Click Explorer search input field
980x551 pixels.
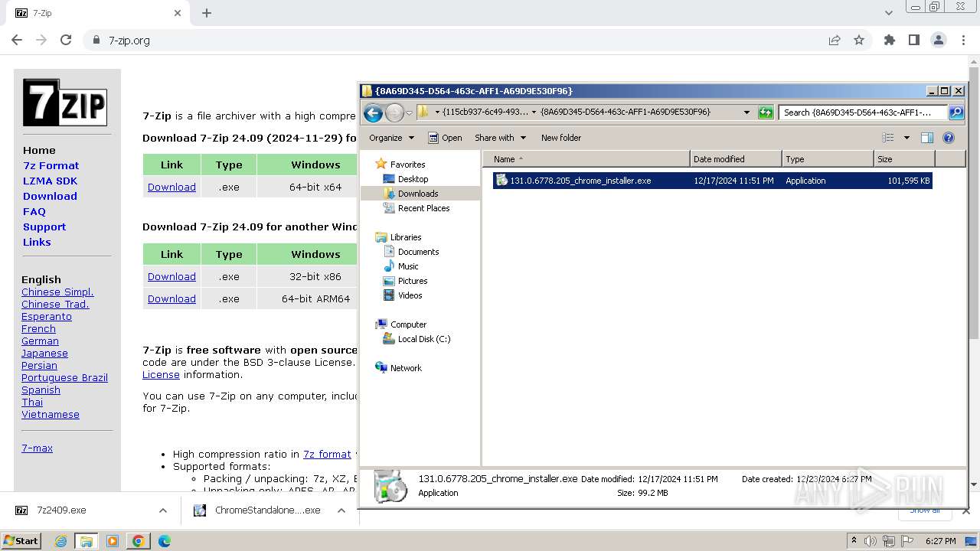coord(863,112)
